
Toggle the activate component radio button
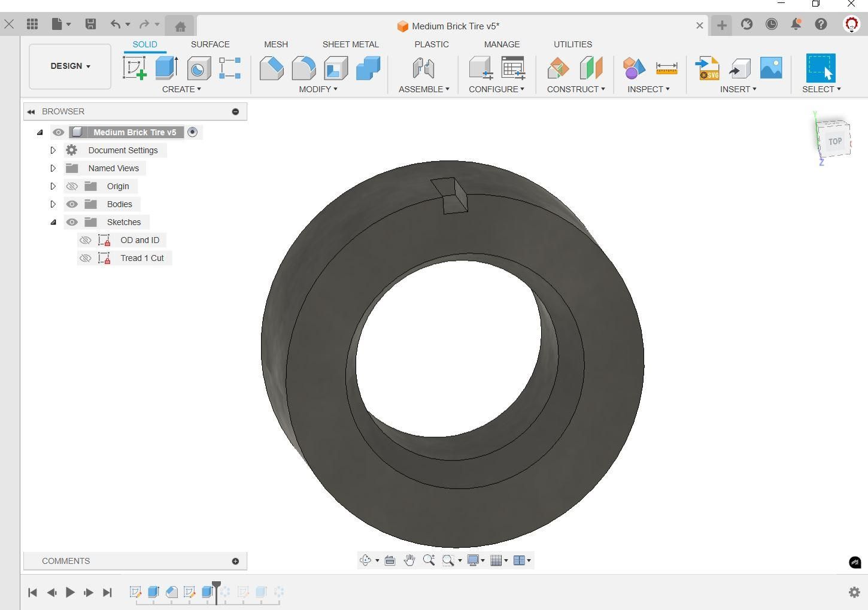(x=192, y=132)
